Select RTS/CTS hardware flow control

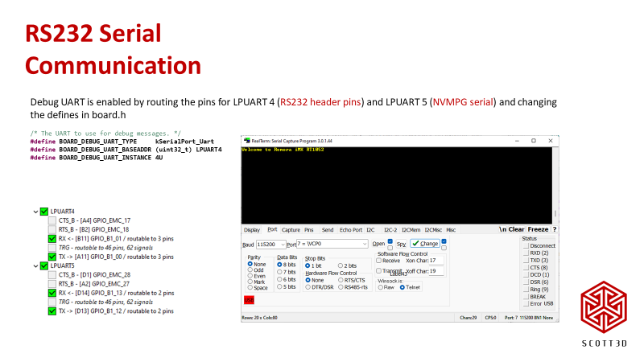341,280
